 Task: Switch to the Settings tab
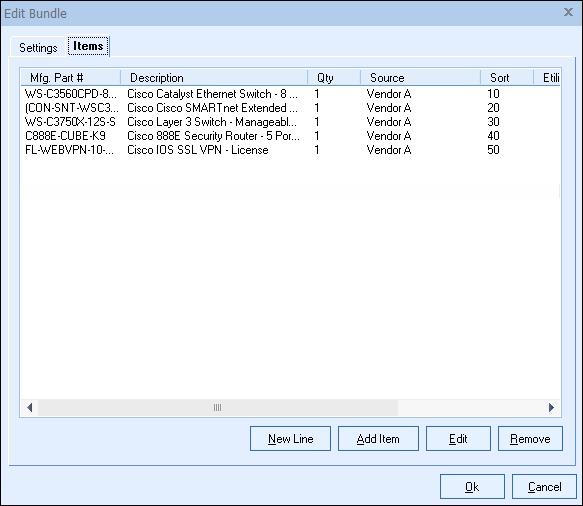coord(38,48)
